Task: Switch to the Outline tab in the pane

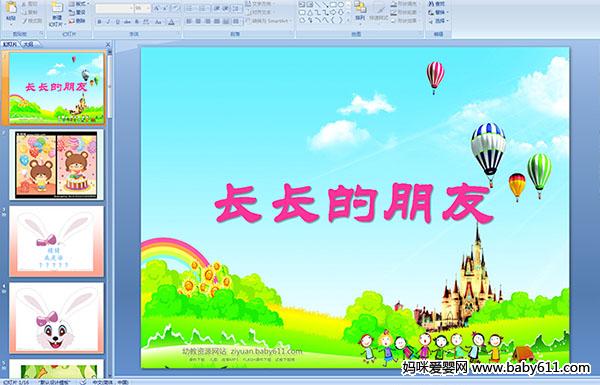Action: (28, 44)
